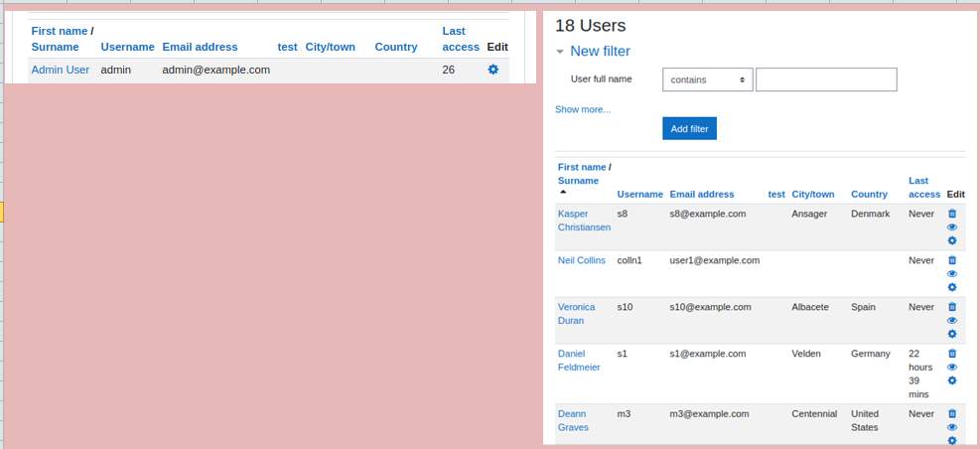The image size is (980, 449).
Task: Open the 'contains' filter operator dropdown
Action: point(708,79)
